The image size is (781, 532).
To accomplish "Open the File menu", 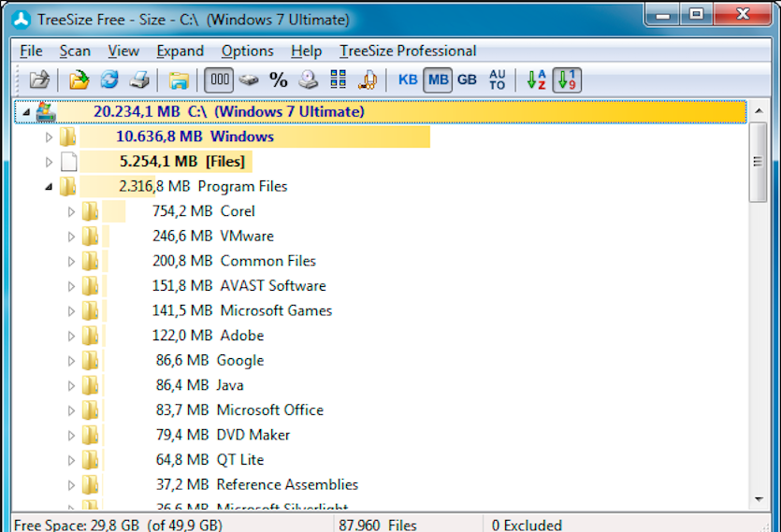I will point(31,50).
